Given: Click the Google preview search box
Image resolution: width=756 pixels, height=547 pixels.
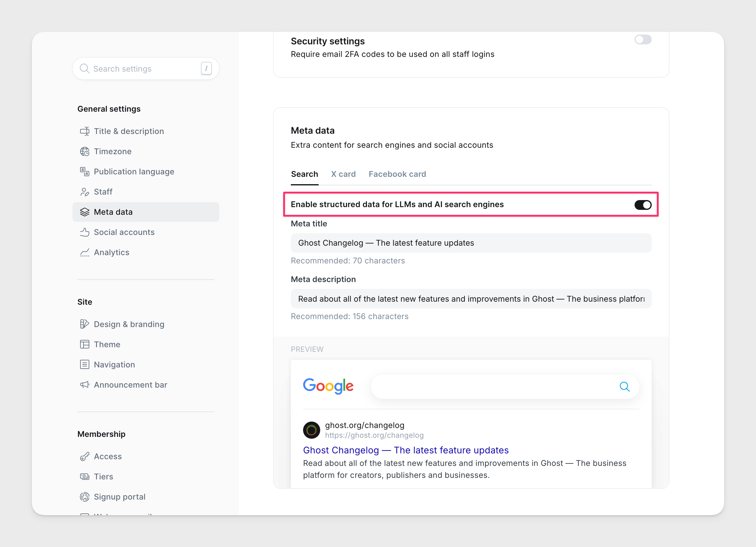Looking at the screenshot, I should point(505,387).
